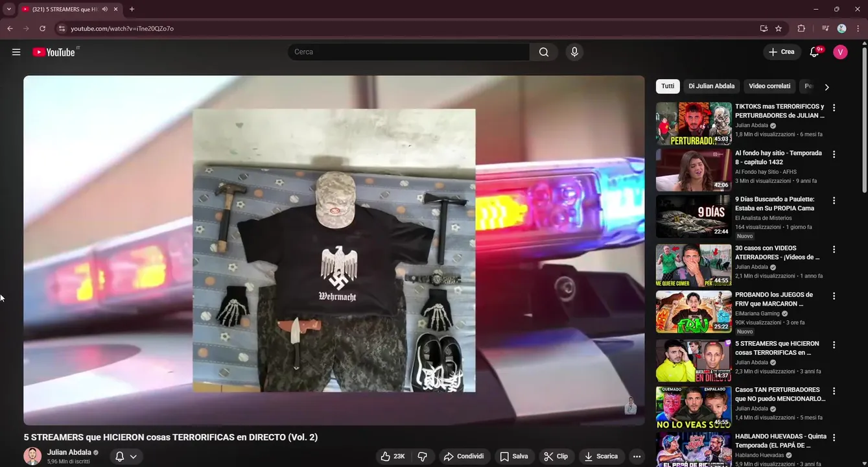The image size is (868, 467).
Task: Open options for 9 Días Buscando a Paulette
Action: pos(834,200)
